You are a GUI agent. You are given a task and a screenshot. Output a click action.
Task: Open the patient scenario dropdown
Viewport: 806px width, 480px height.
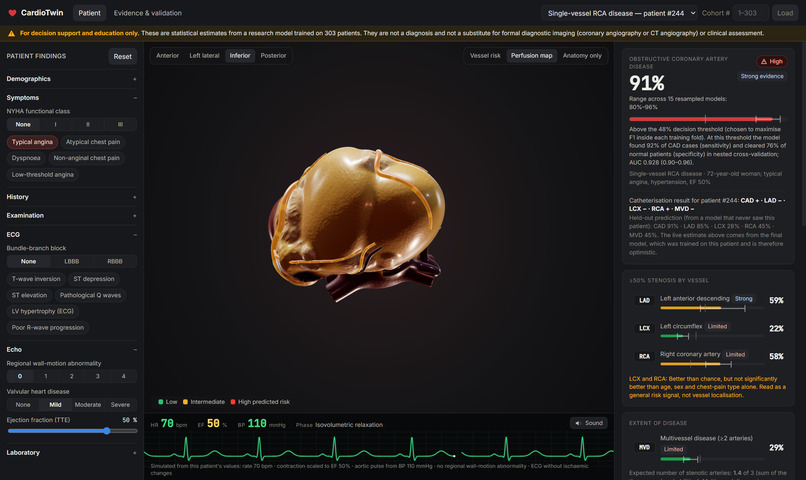tap(620, 13)
